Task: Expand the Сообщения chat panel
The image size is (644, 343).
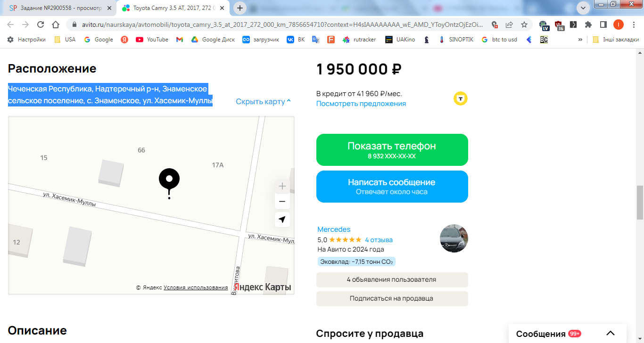Action: [x=611, y=334]
